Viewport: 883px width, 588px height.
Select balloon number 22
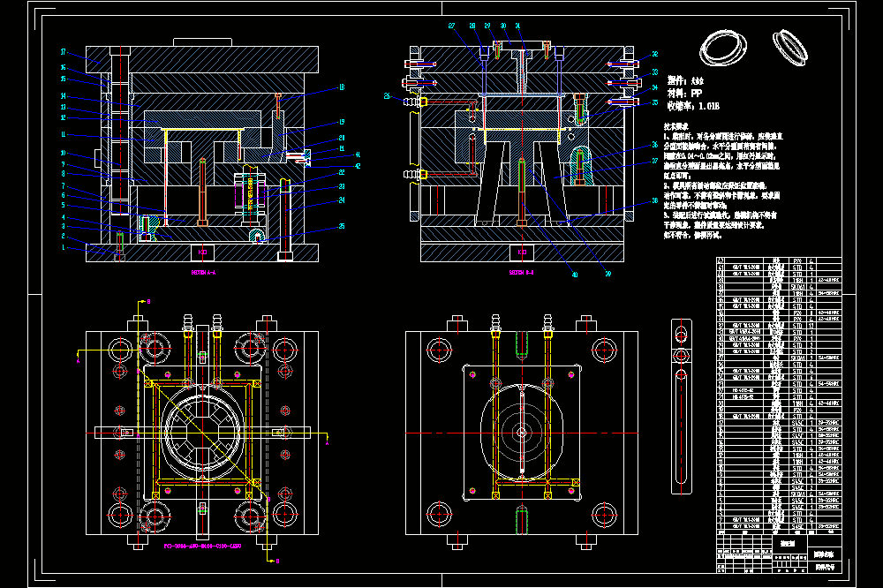[x=341, y=172]
